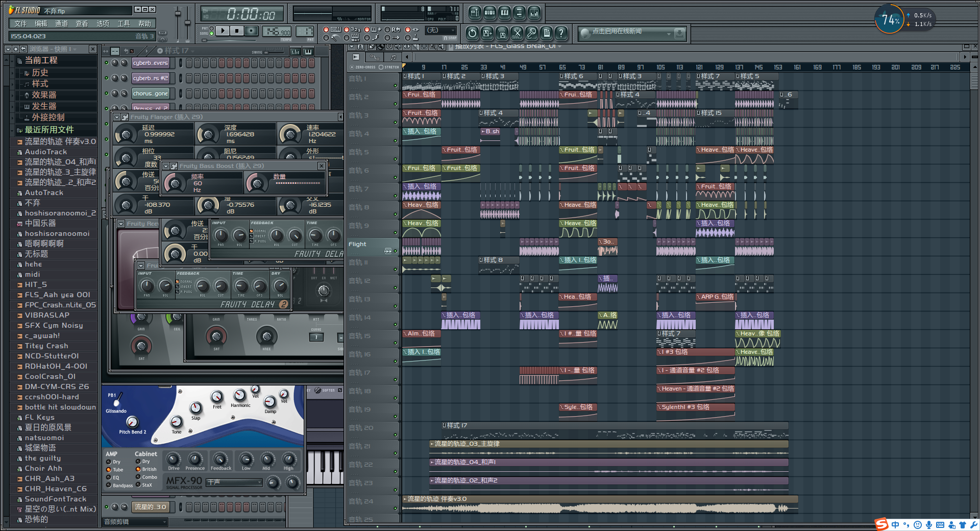980x531 pixels.
Task: Select the cyberb..rs #2 channel button
Action: tap(151, 78)
